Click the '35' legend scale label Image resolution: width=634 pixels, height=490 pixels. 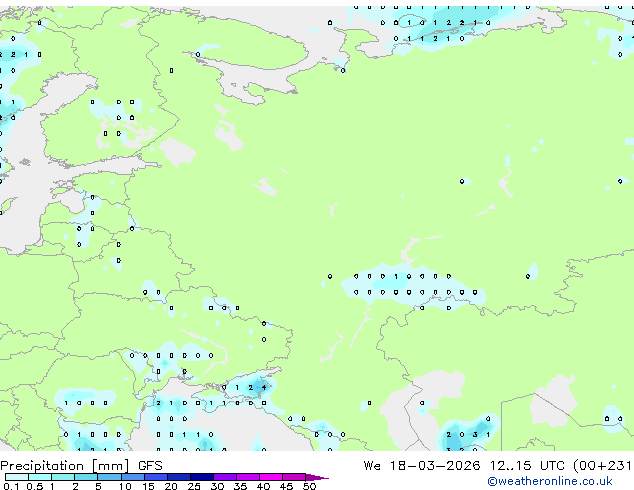(x=240, y=486)
